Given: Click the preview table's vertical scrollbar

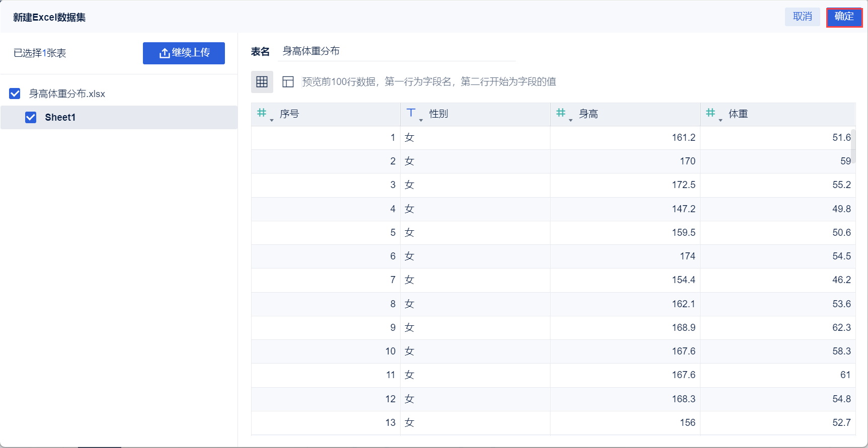Looking at the screenshot, I should pos(853,146).
